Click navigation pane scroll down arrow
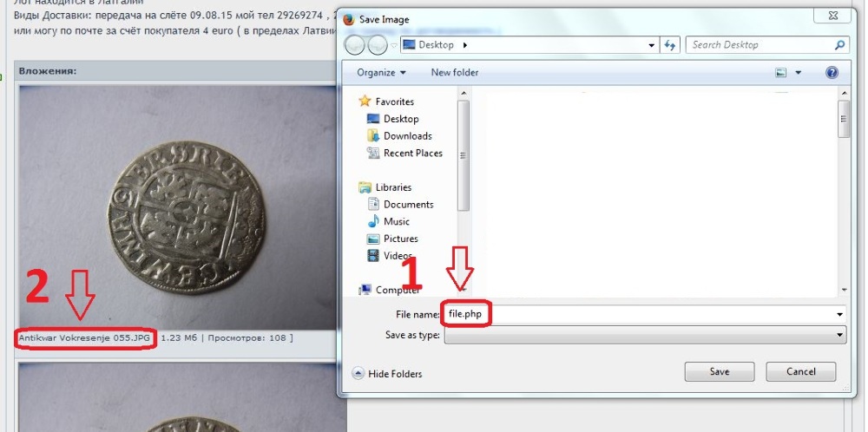Viewport: 868px width, 432px height. (464, 290)
